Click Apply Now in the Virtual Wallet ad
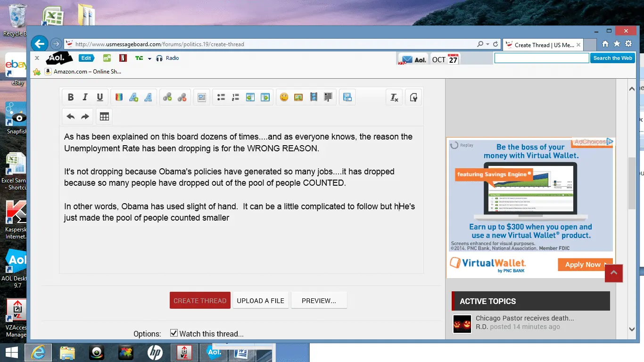This screenshot has height=362, width=644. 585,264
